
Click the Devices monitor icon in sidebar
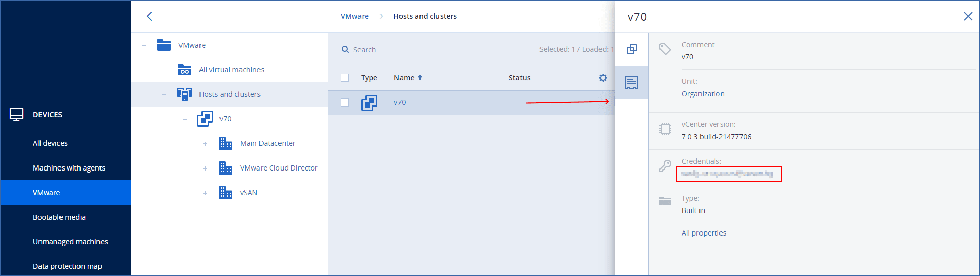coord(16,115)
